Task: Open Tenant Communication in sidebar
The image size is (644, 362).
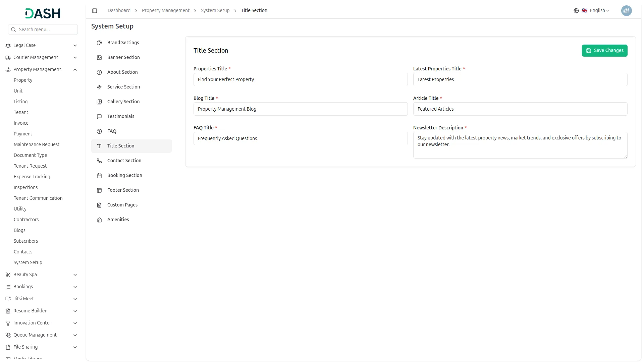Action: [x=38, y=198]
